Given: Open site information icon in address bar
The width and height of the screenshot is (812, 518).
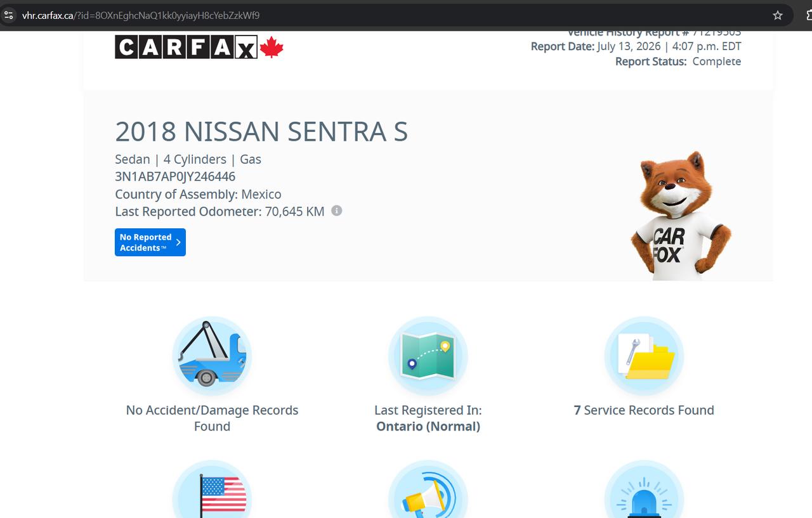Looking at the screenshot, I should tap(9, 15).
